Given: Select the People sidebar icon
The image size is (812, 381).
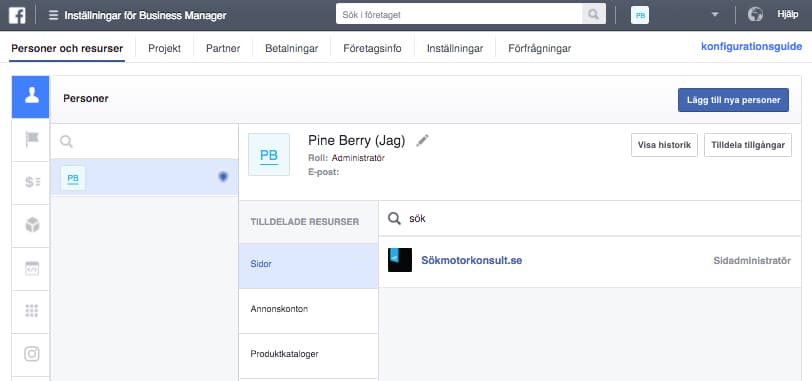Looking at the screenshot, I should [31, 97].
